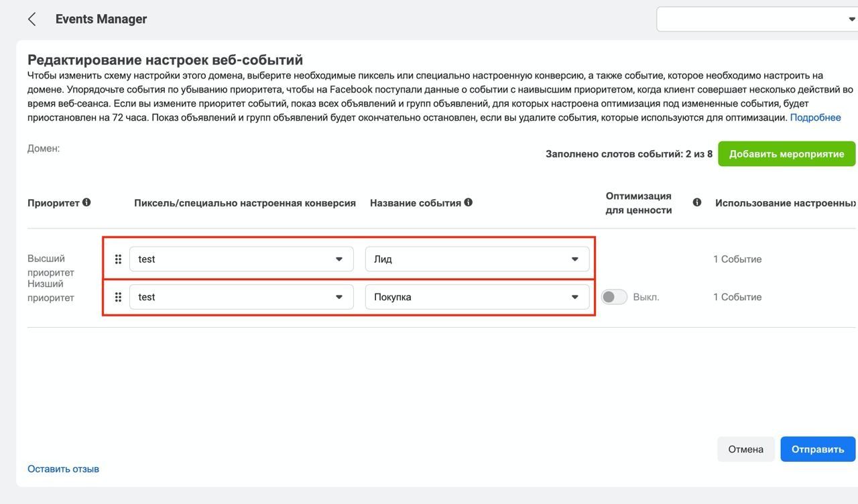This screenshot has height=504, width=858.
Task: Grab the drag handle of the Покупка row
Action: point(118,297)
